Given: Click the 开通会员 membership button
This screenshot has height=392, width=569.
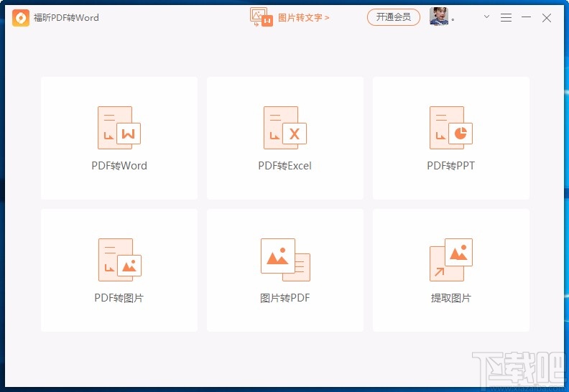Looking at the screenshot, I should pyautogui.click(x=394, y=17).
